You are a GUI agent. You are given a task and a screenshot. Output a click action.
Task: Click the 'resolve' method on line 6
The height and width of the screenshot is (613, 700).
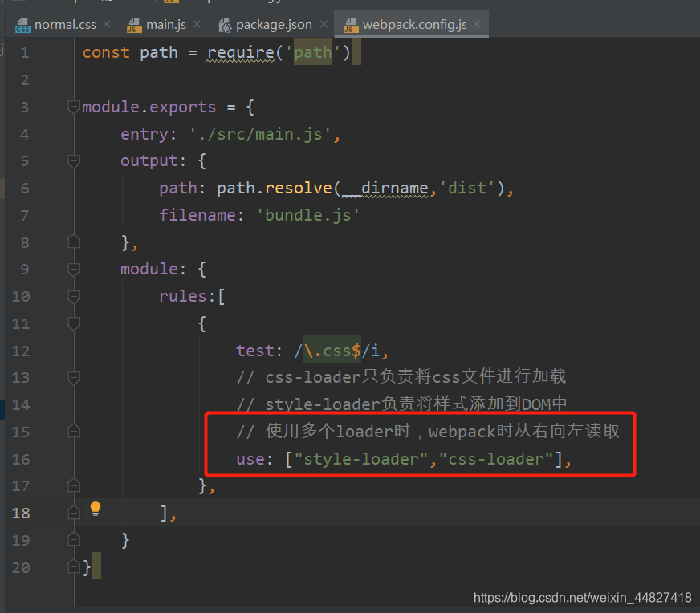point(299,189)
